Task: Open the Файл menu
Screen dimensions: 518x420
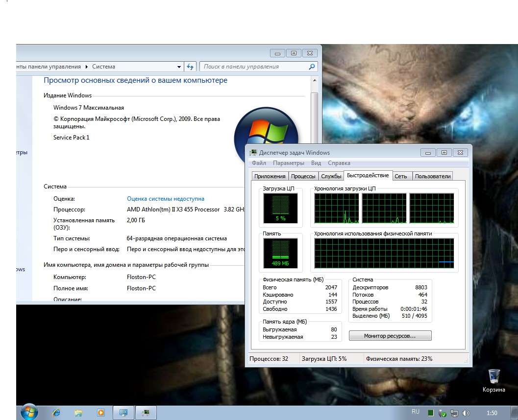Action: pyautogui.click(x=259, y=163)
